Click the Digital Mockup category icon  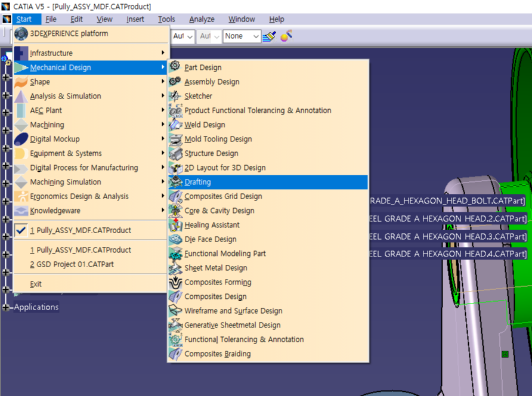point(21,139)
